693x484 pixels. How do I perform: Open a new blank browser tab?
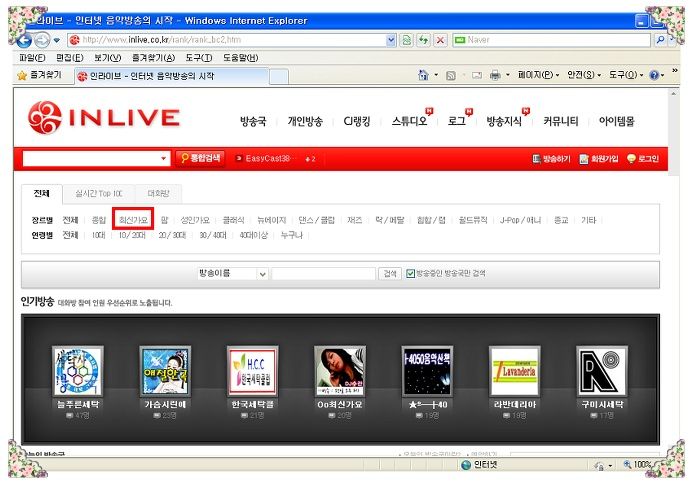coord(279,76)
